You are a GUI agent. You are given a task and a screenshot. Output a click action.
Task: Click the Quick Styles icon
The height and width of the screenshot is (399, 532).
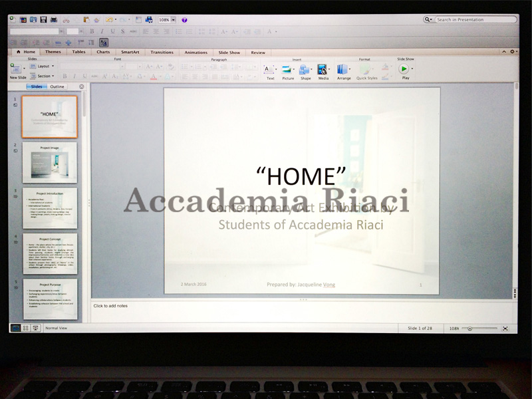365,70
